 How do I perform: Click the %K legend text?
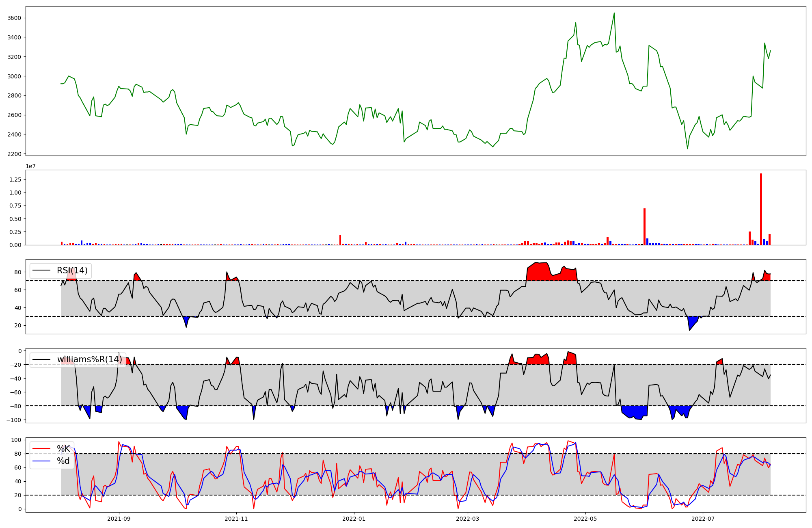click(63, 449)
